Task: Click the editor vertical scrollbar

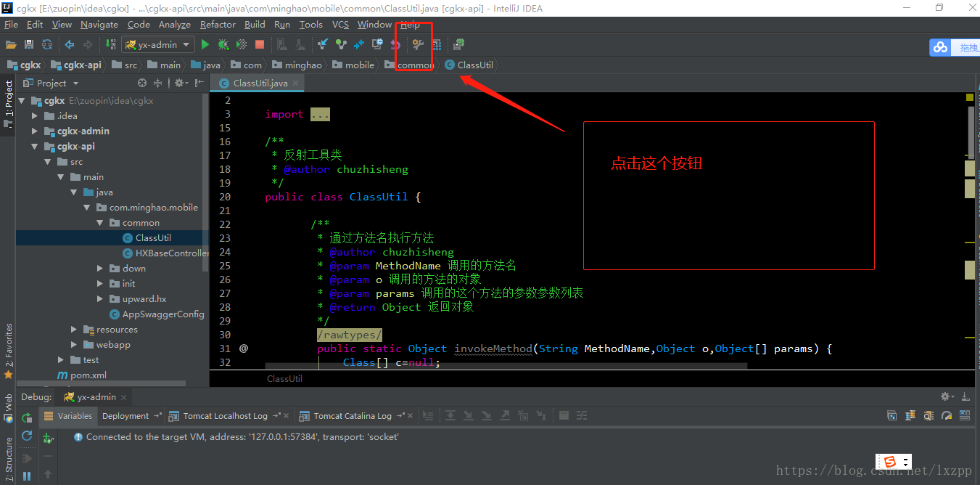Action: click(971, 131)
